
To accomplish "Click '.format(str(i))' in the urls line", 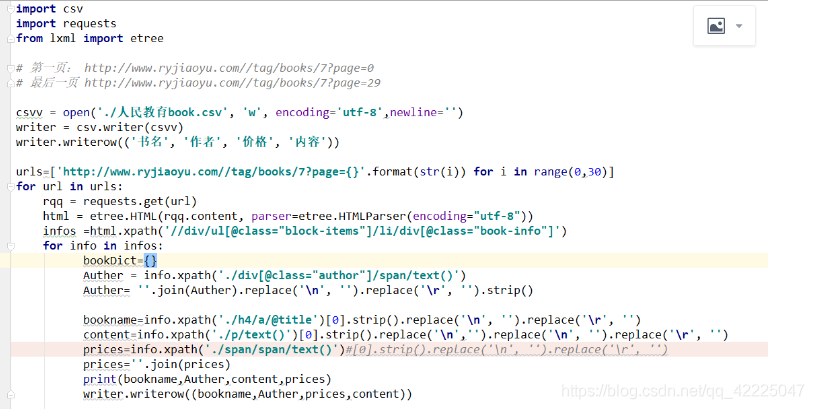I will click(416, 172).
